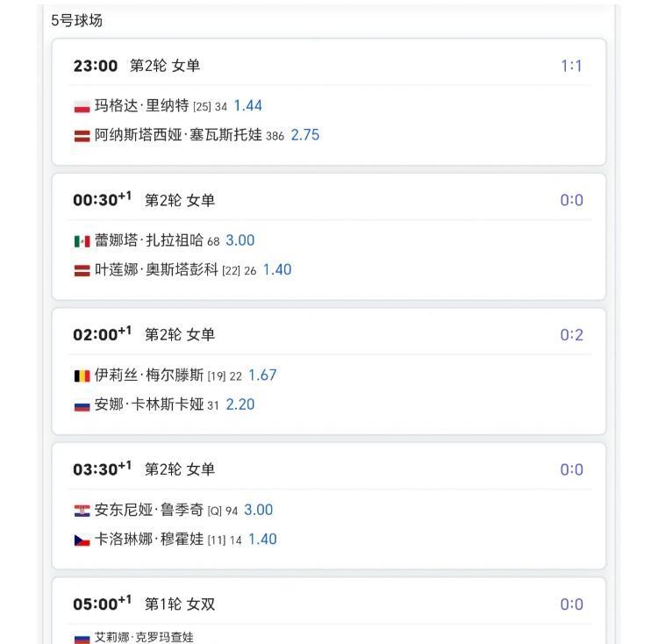Click the 1:1 score of the 23:00 match
This screenshot has width=658, height=644.
click(571, 66)
